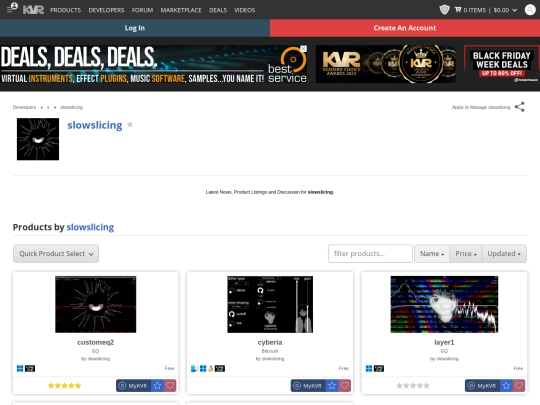Click slowslicing link in Products by heading
The image size is (540, 405).
(90, 227)
